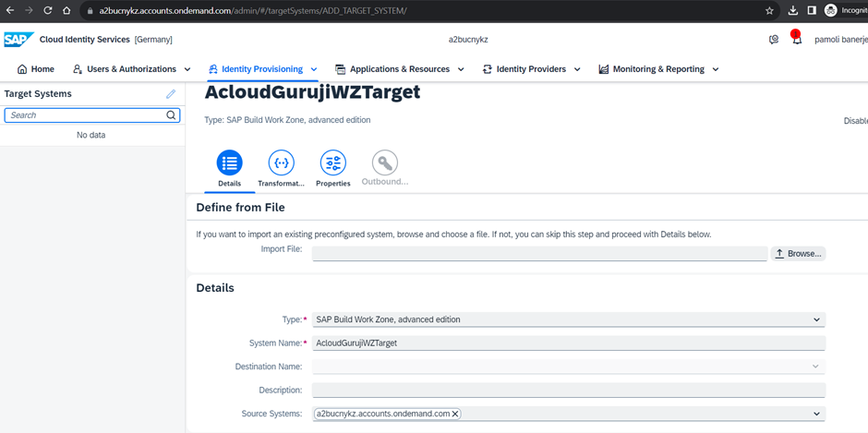The image size is (868, 433).
Task: Open the Transformations icon tab
Action: click(281, 163)
